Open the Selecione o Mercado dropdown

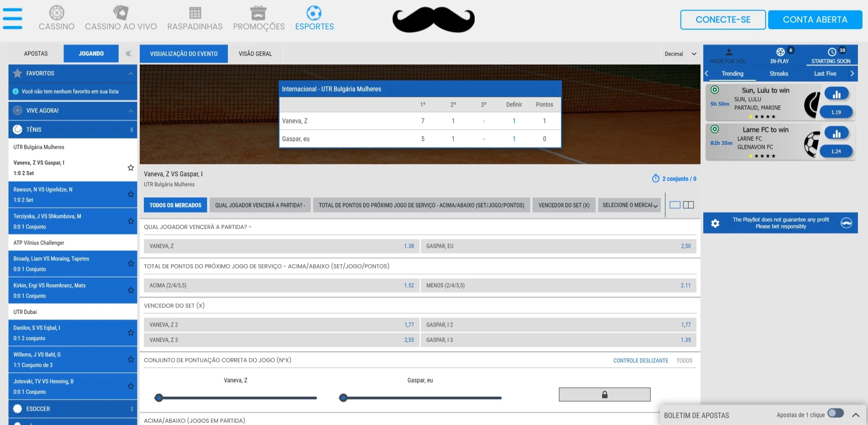[630, 205]
